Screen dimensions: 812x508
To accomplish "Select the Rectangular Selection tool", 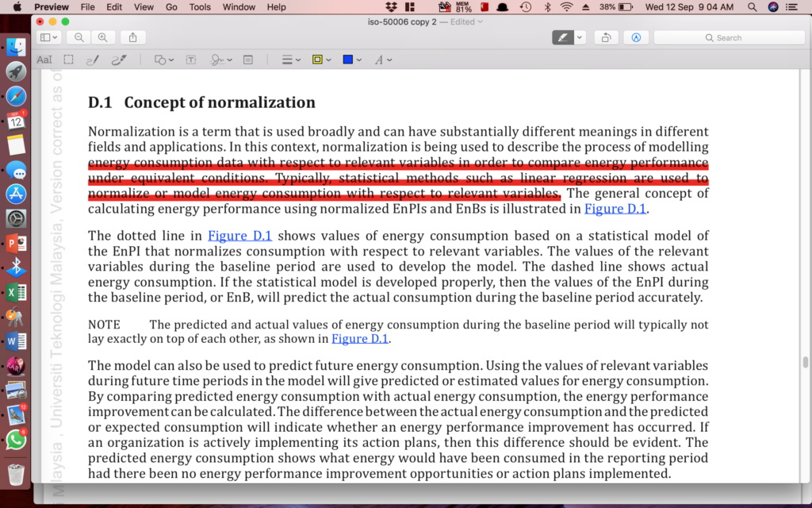I will 69,60.
